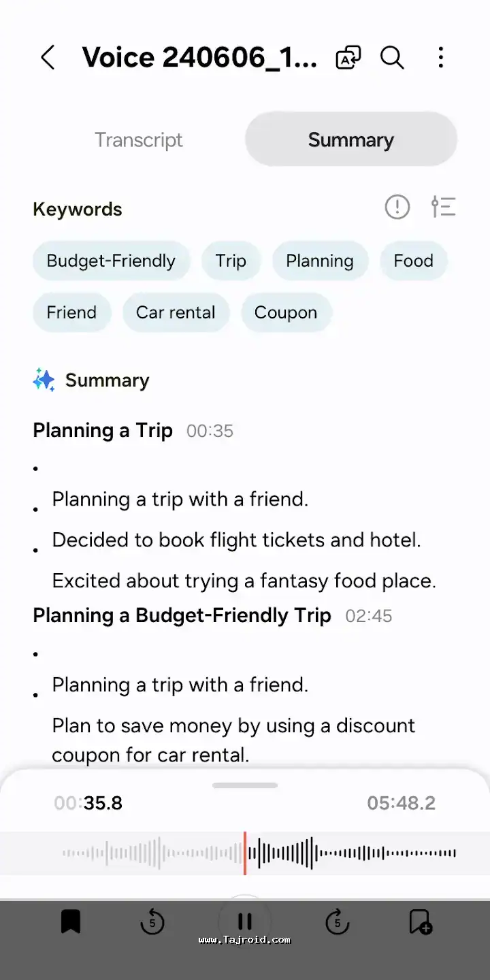Select the Coupon keyword chip

(286, 312)
